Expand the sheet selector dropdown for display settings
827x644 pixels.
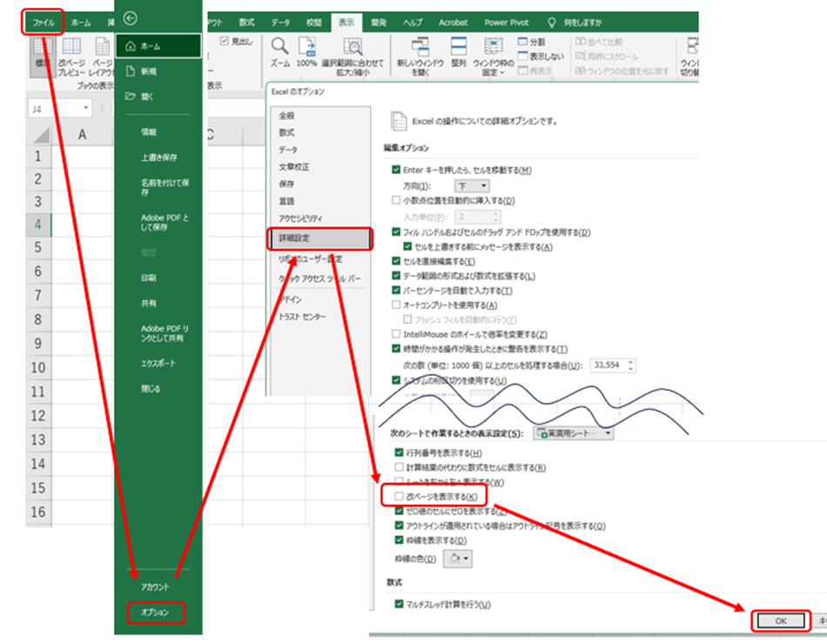[573, 433]
